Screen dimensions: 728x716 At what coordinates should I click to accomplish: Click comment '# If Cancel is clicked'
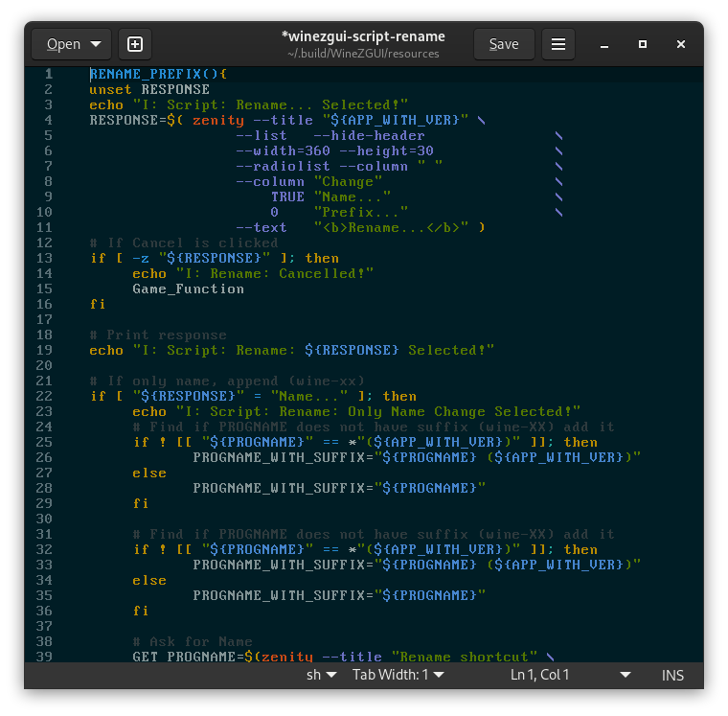click(184, 243)
